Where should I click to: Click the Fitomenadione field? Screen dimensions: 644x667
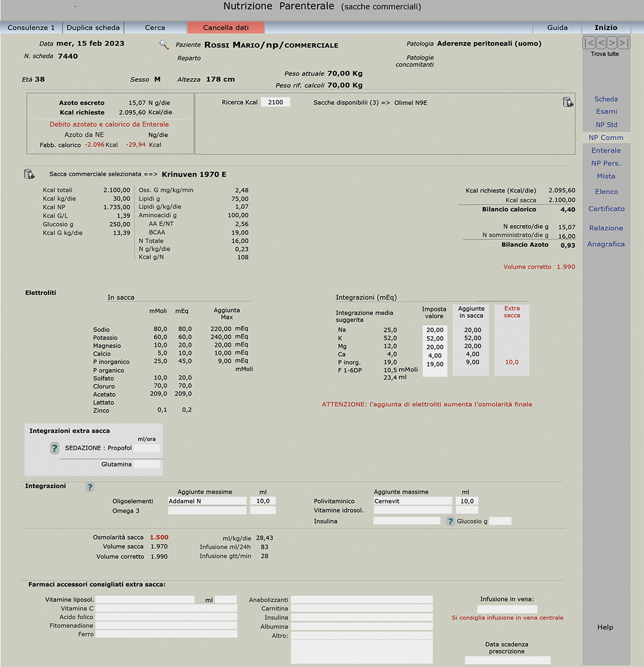(166, 626)
